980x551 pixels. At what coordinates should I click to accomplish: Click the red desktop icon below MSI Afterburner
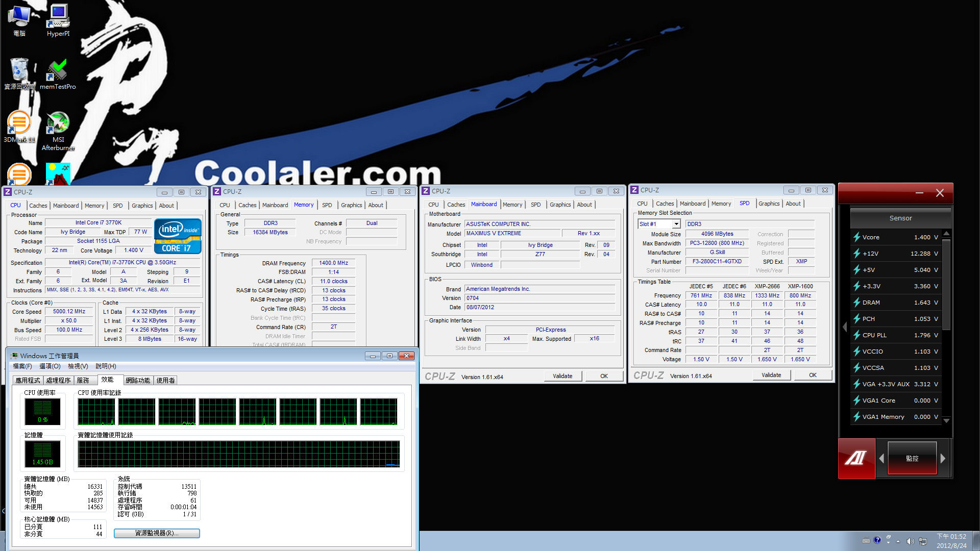pyautogui.click(x=58, y=174)
